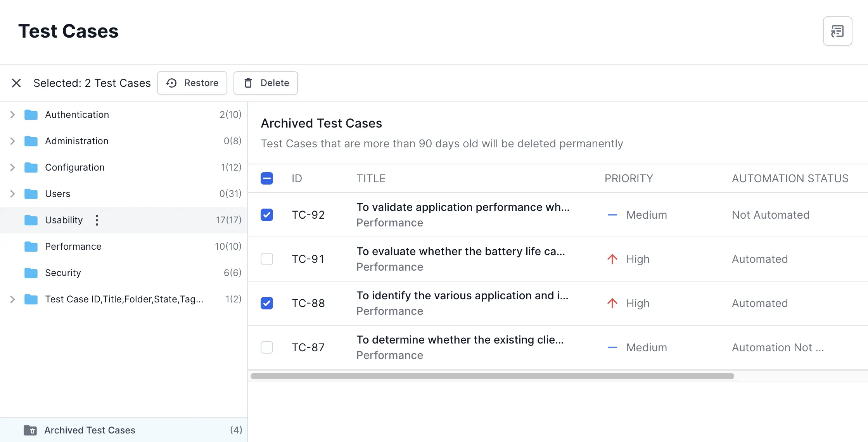This screenshot has height=442, width=868.
Task: Click the Archived Test Cases trash folder icon
Action: 30,430
